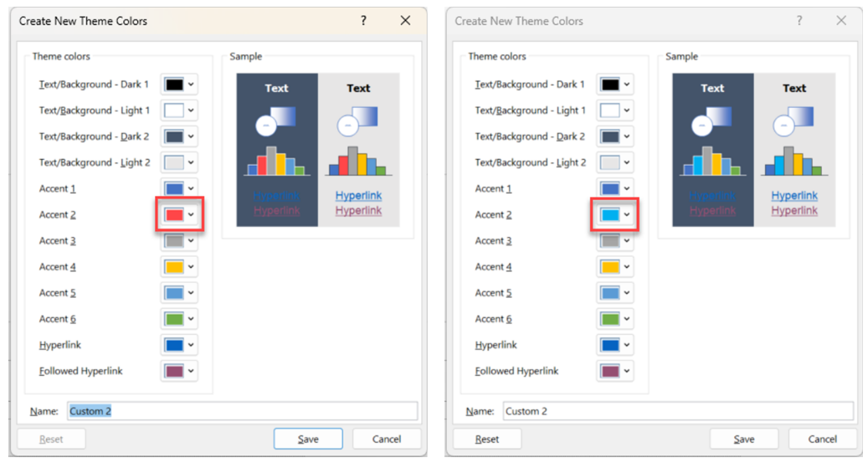The width and height of the screenshot is (868, 463).
Task: Open help in the left Create New Theme Colors dialog
Action: [363, 21]
